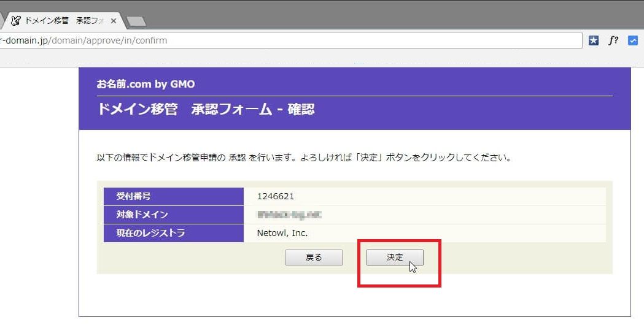Click the blurred target domain value
Screen dimensions: 644x328
click(290, 215)
